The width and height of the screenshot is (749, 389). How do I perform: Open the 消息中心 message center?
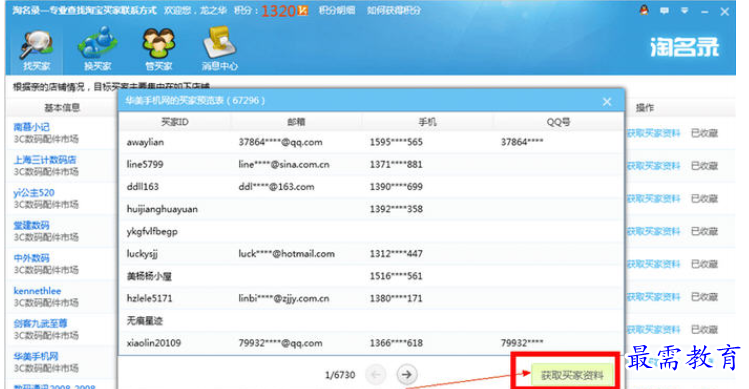219,50
